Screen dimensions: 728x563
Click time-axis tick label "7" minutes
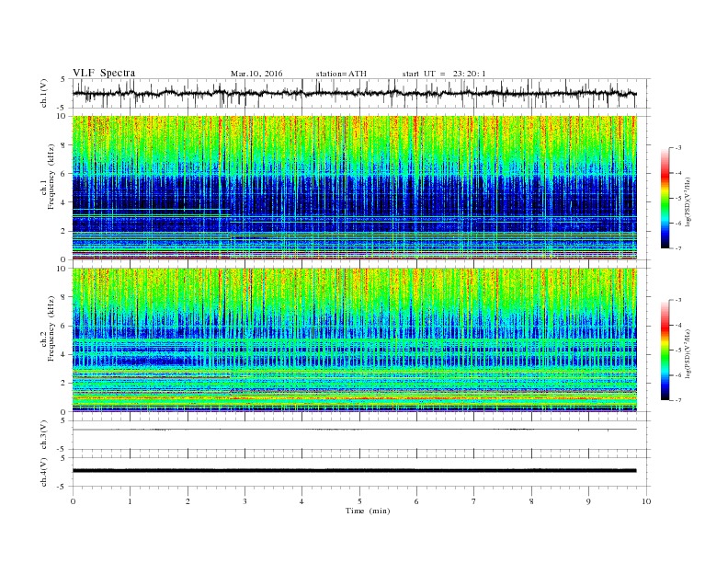coord(474,501)
